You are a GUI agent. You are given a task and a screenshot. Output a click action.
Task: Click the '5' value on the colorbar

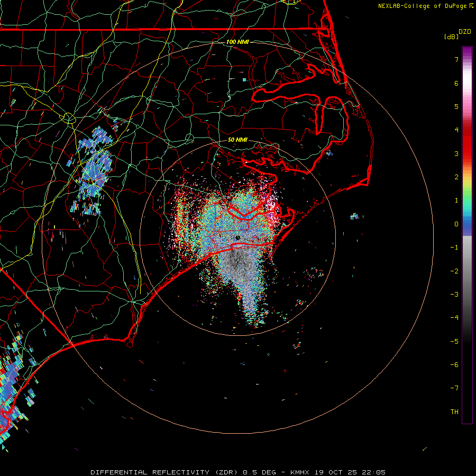(x=456, y=106)
